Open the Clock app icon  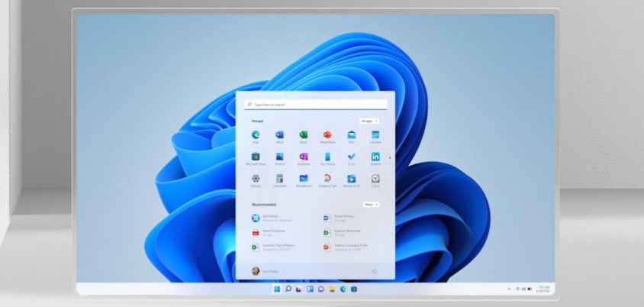(375, 179)
